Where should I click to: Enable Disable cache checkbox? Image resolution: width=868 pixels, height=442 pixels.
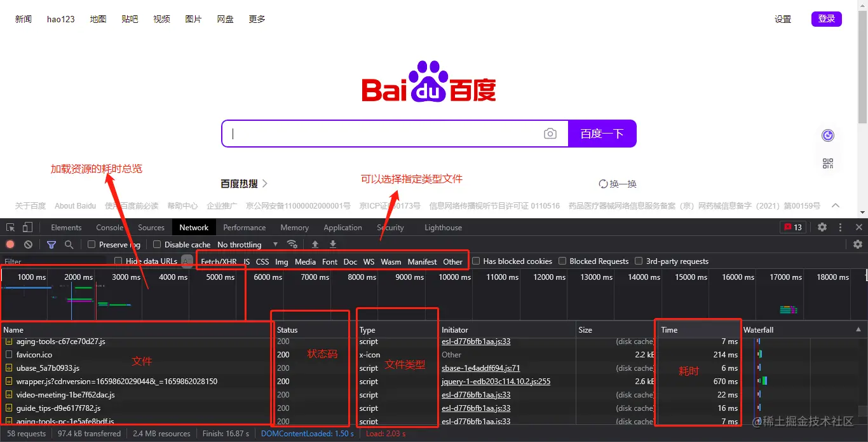pyautogui.click(x=157, y=244)
